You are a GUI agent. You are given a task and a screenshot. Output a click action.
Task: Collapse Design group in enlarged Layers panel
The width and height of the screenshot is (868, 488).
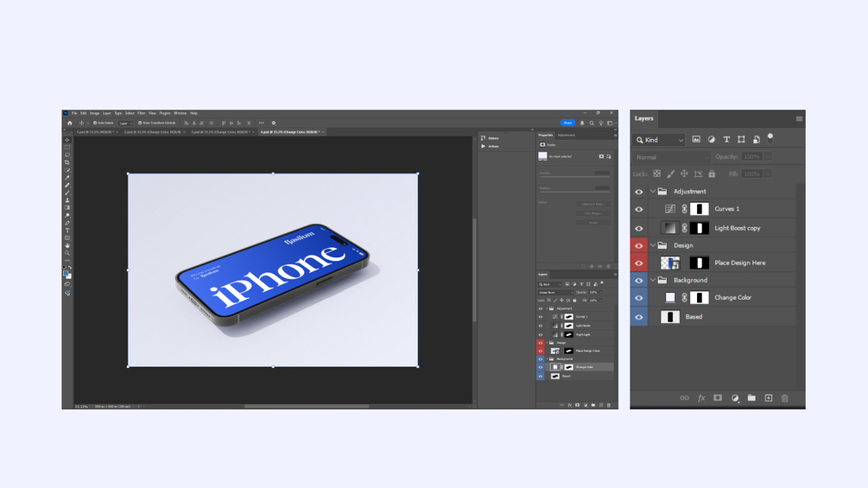coord(653,245)
